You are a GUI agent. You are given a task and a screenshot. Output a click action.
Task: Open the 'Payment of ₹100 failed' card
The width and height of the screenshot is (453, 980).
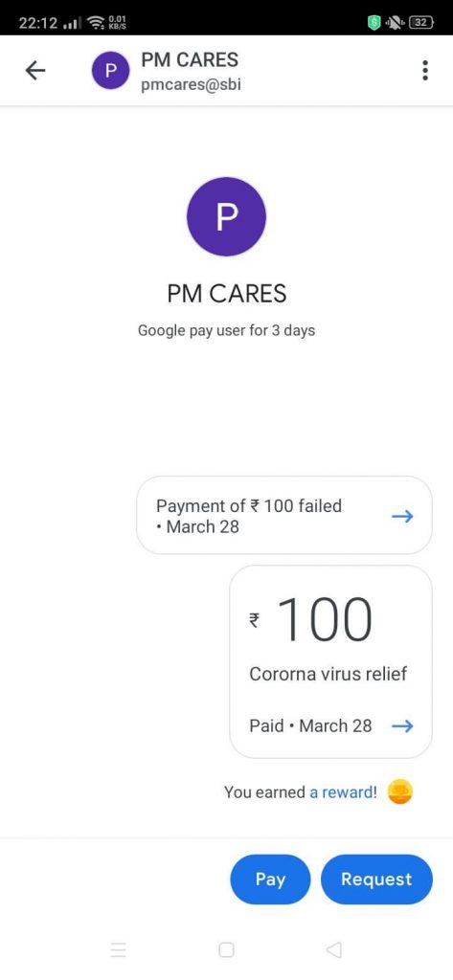click(284, 516)
